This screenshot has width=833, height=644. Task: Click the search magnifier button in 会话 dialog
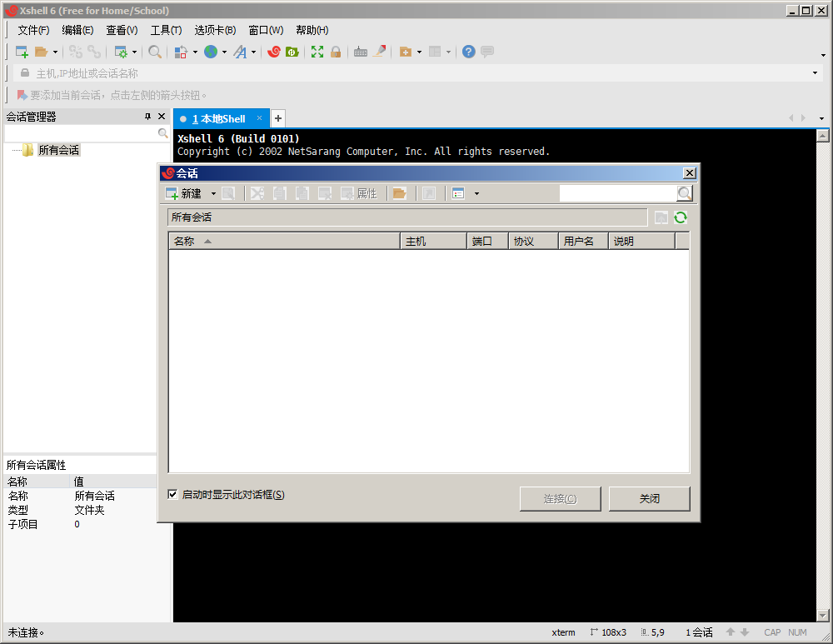pyautogui.click(x=685, y=193)
